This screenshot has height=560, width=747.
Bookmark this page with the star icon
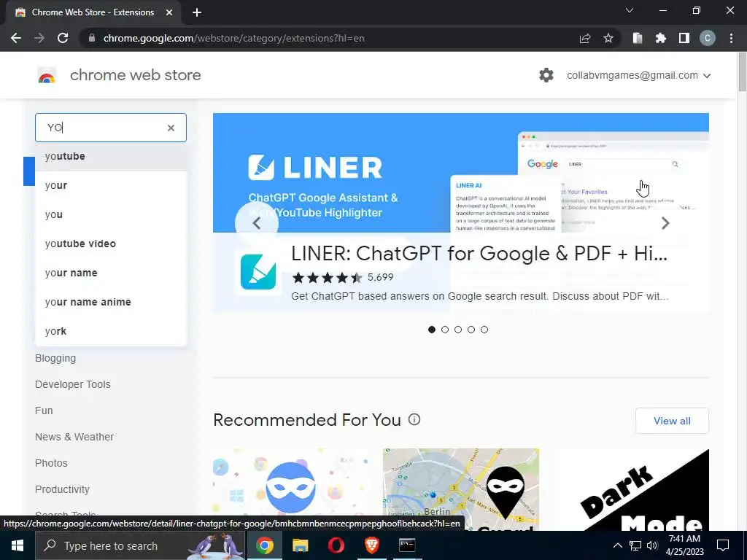pos(608,39)
